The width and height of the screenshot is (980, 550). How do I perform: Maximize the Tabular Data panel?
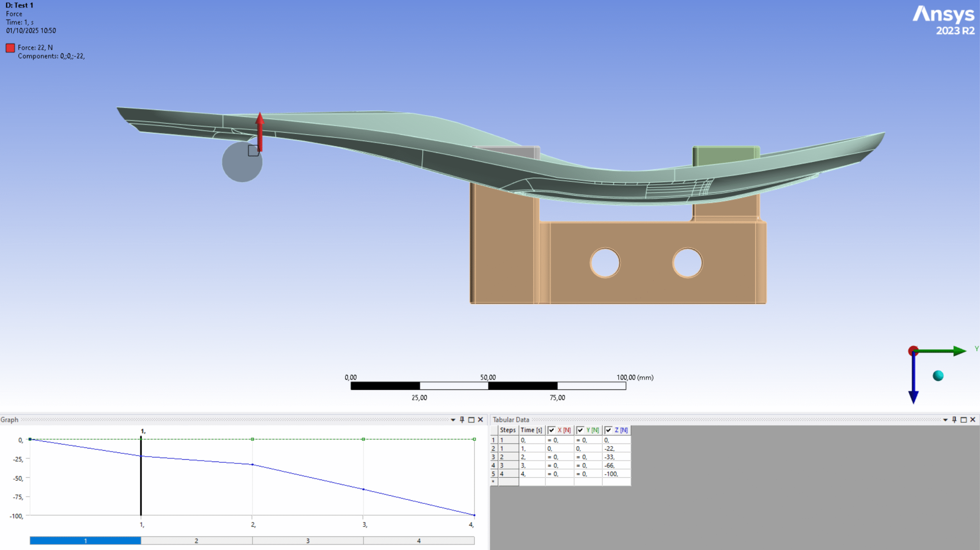pos(964,420)
